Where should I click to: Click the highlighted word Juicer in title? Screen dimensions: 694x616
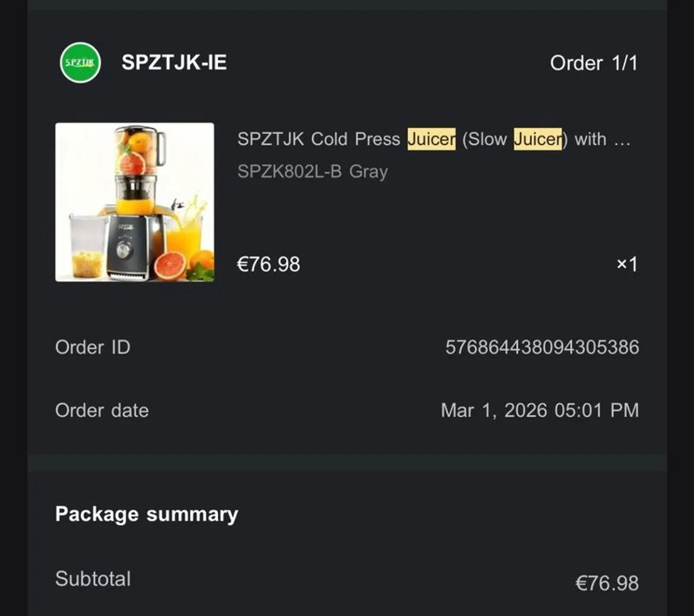coord(431,139)
